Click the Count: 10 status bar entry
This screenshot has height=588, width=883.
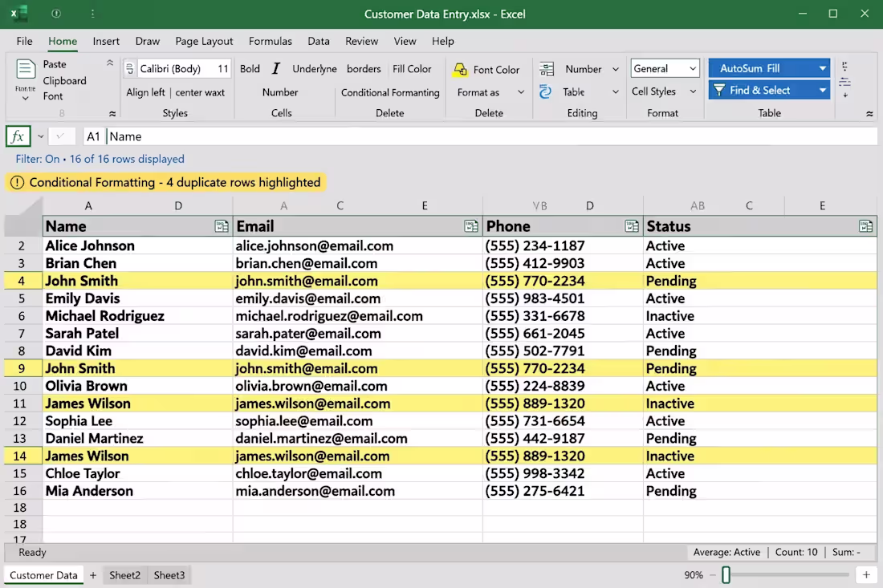pos(796,552)
